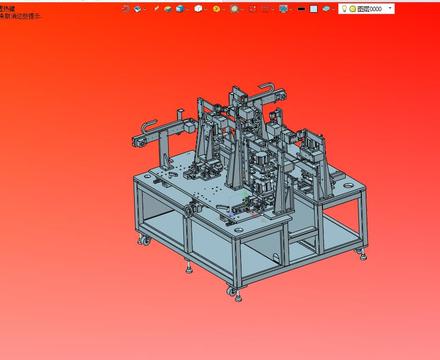
Task: Click the yellow circle toolbar icon
Action: click(216, 9)
